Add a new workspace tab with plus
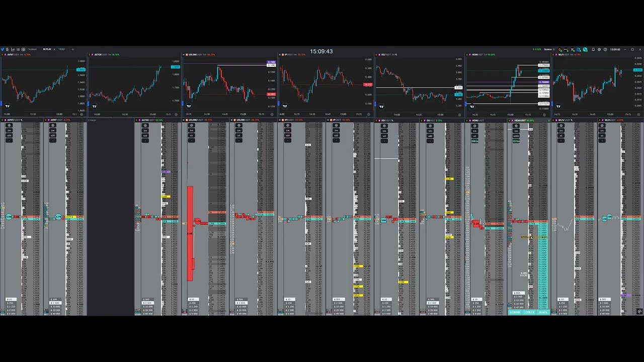 [x=72, y=49]
